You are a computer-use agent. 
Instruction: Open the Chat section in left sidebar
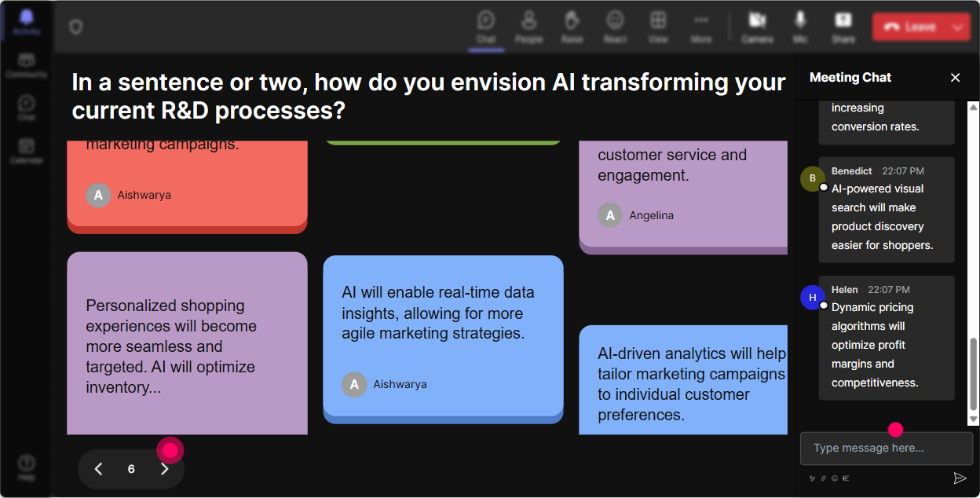click(x=27, y=108)
